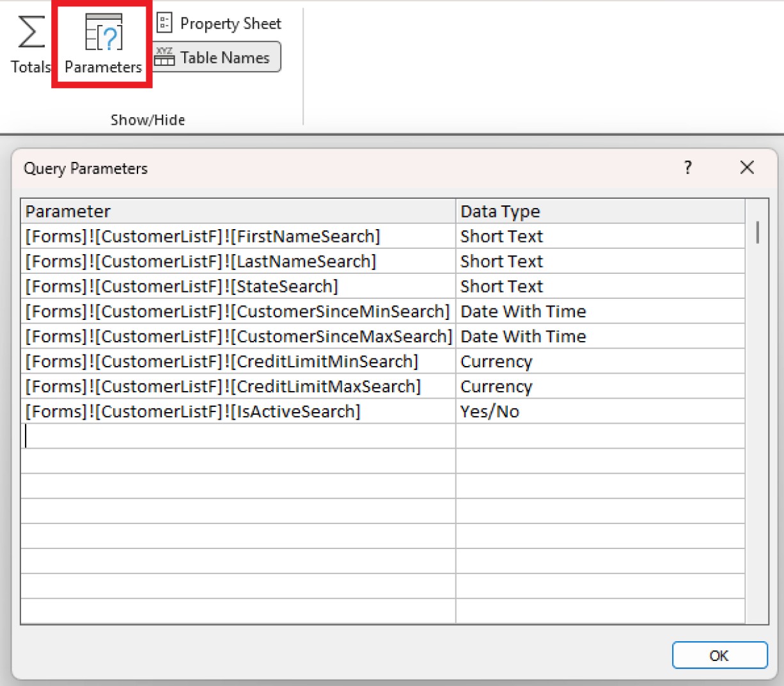Click the Parameter column header
This screenshot has height=686, width=784.
pyautogui.click(x=239, y=211)
